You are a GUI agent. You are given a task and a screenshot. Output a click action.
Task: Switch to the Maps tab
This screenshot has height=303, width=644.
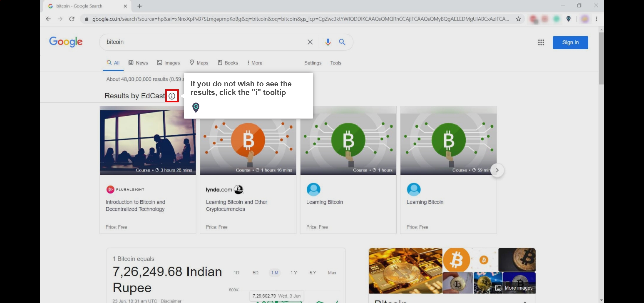(199, 63)
